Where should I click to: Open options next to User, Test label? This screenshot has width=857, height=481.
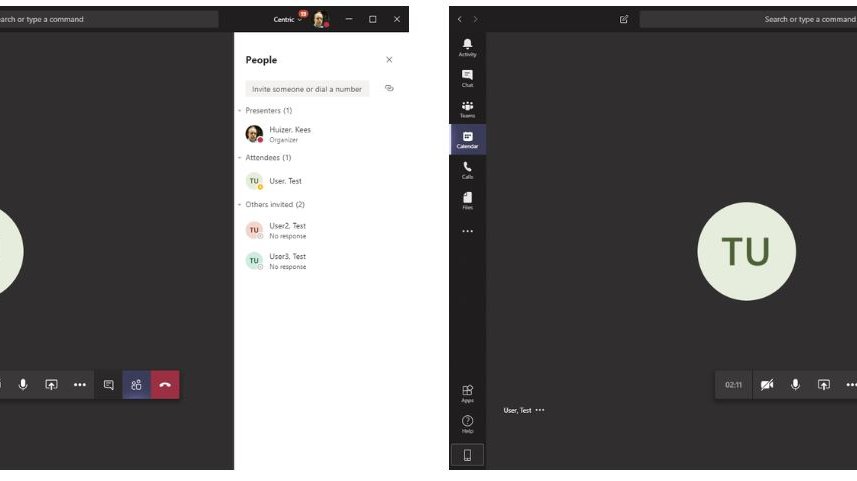pyautogui.click(x=540, y=410)
